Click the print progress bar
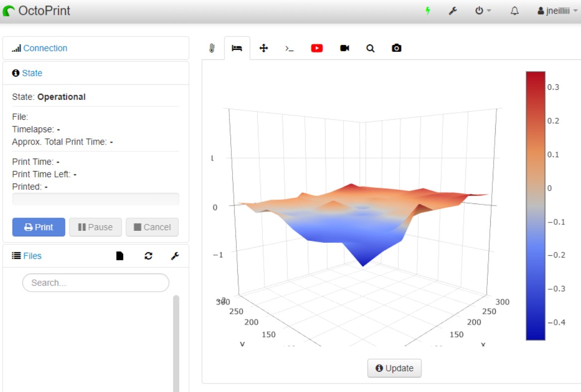The width and height of the screenshot is (581, 392). [96, 199]
